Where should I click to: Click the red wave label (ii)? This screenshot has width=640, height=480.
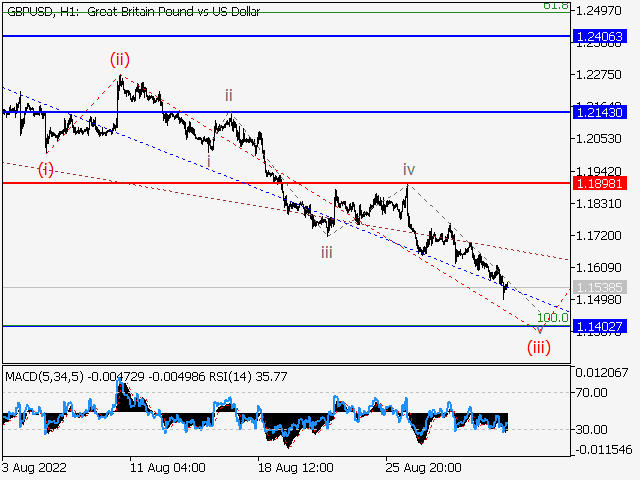tap(120, 59)
